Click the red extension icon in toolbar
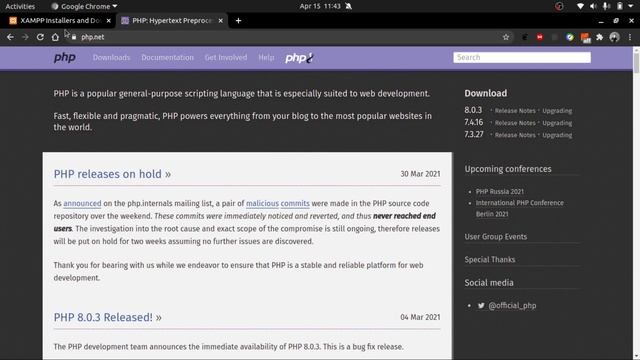The height and width of the screenshot is (360, 640). coord(540,37)
